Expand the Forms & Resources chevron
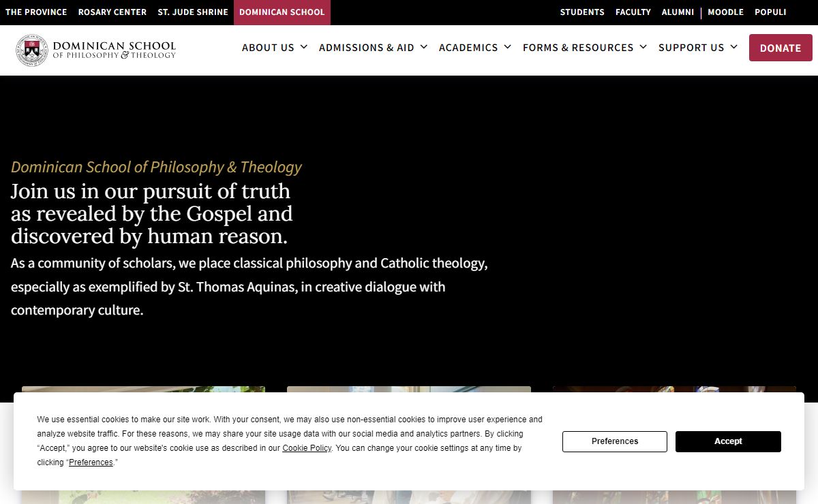818x504 pixels. [x=643, y=47]
